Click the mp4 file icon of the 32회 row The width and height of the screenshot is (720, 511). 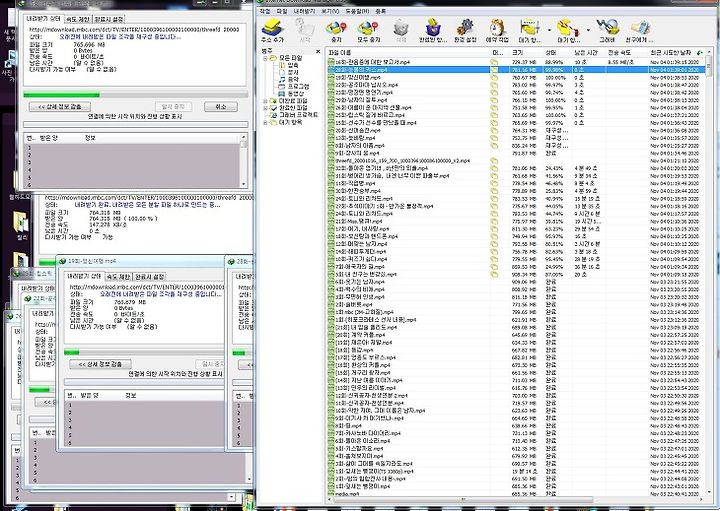coord(331,168)
